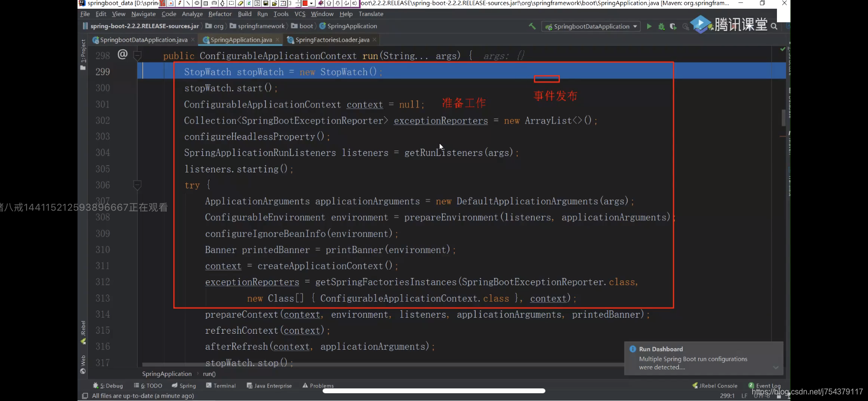Select the rectangle tool in annotation toolbar
The height and width of the screenshot is (401, 868).
[x=205, y=3]
